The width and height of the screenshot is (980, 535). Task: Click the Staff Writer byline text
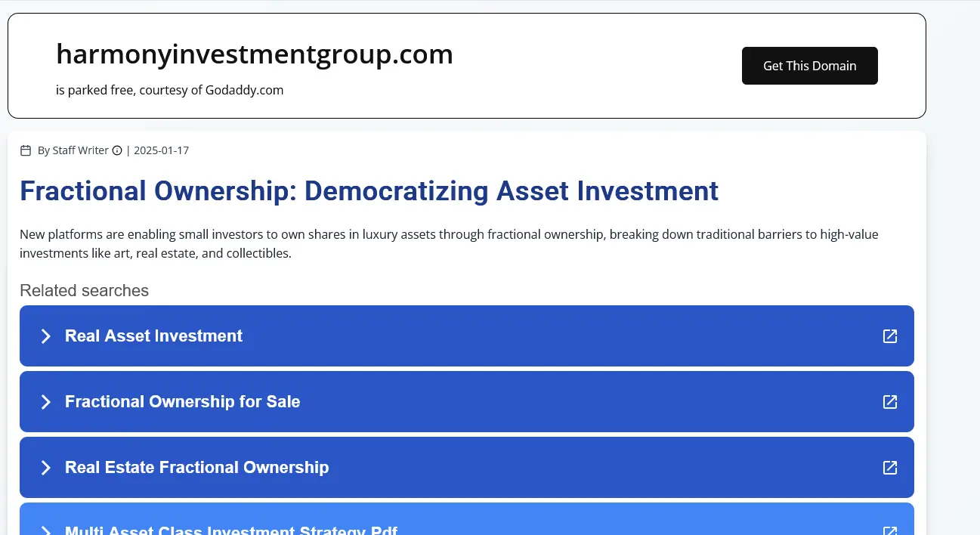point(73,150)
